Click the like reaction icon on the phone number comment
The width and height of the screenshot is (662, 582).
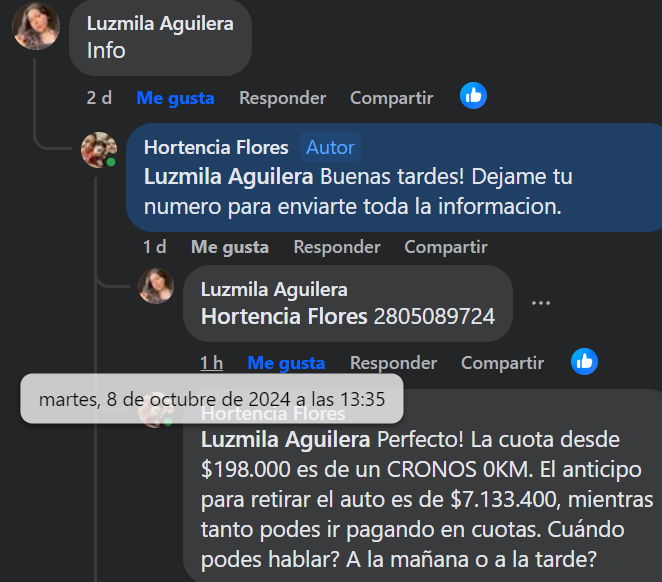click(584, 362)
